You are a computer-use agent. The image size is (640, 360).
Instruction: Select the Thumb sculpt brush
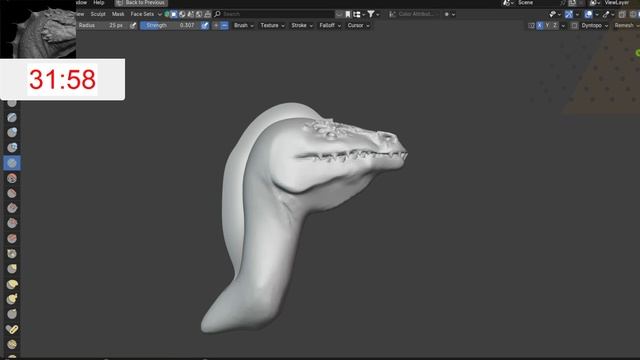coord(12,314)
